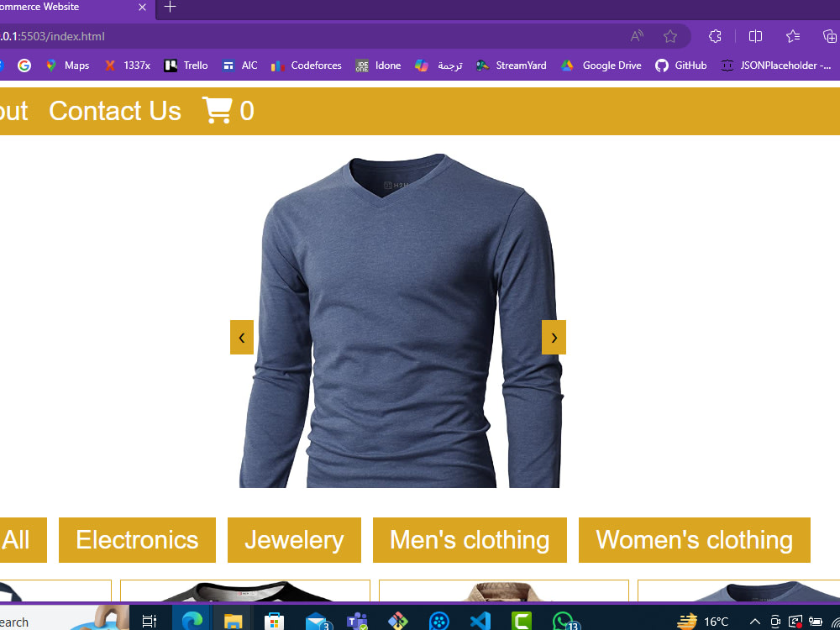The image size is (840, 630).
Task: Open Codeforces bookmark
Action: [307, 66]
